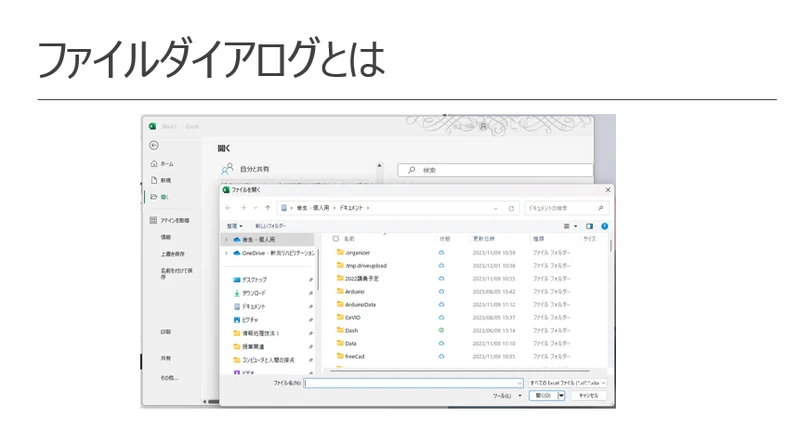Viewport: 800px width, 427px height.
Task: Choose 名前を付けて保存 in Excel sidebar
Action: point(176,273)
